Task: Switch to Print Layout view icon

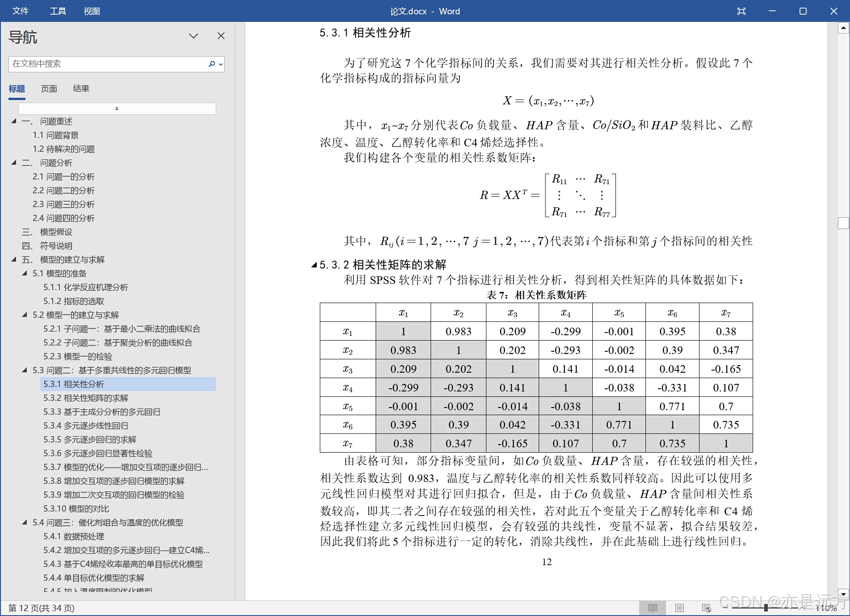Action: (679, 608)
